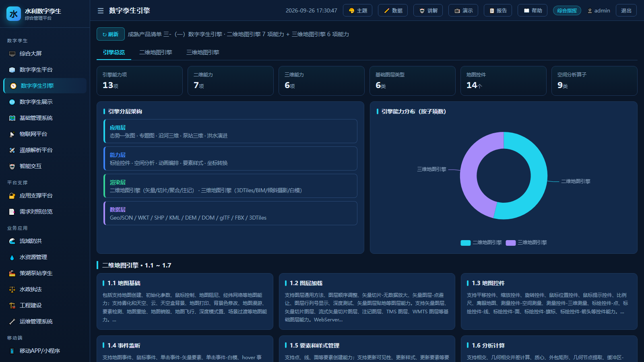This screenshot has width=644, height=362.
Task: Select the 运维管理系统 wrench icon
Action: [12, 322]
